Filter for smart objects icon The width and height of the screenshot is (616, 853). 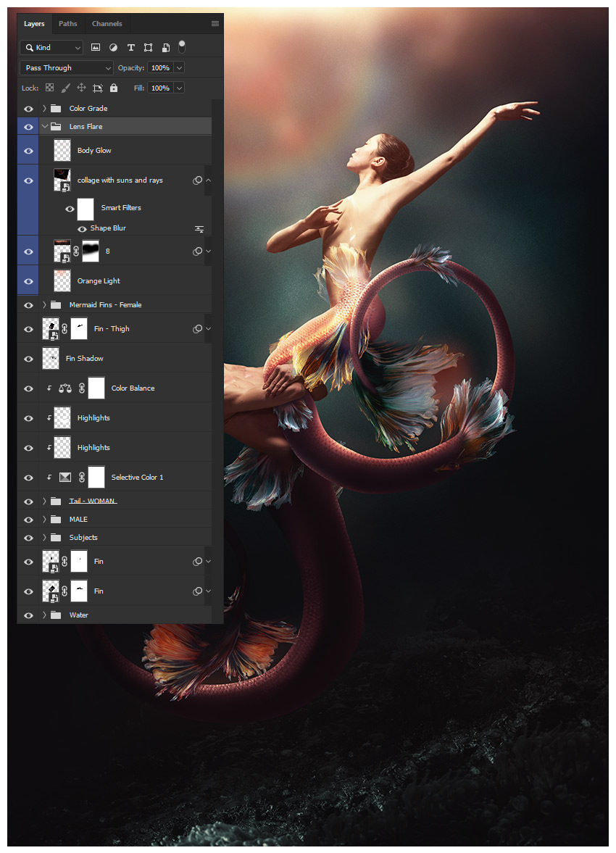(x=166, y=47)
